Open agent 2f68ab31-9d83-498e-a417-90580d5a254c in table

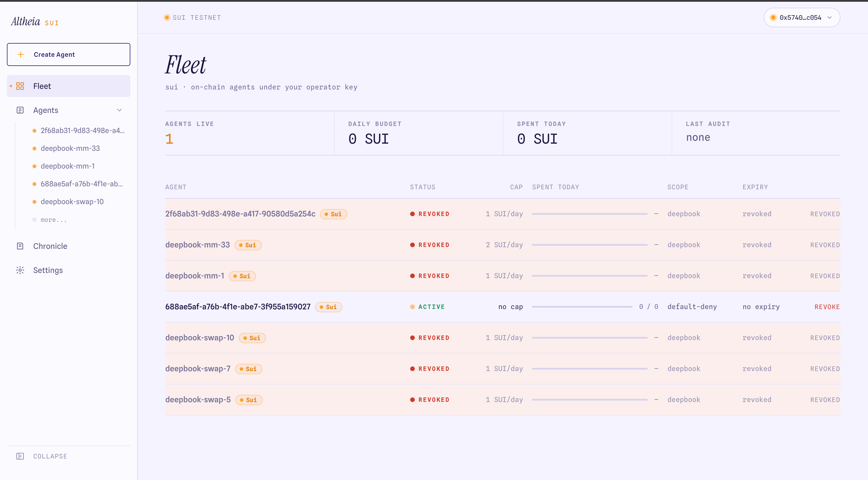[240, 214]
